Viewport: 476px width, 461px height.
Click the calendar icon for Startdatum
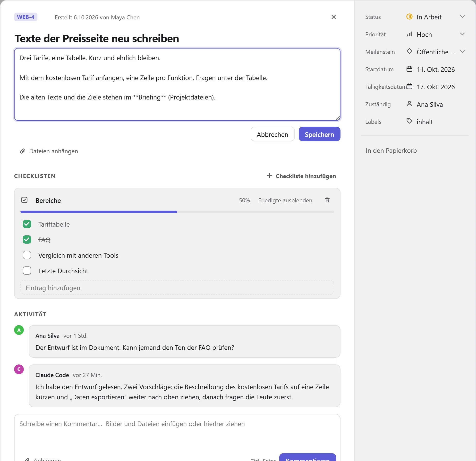(409, 69)
